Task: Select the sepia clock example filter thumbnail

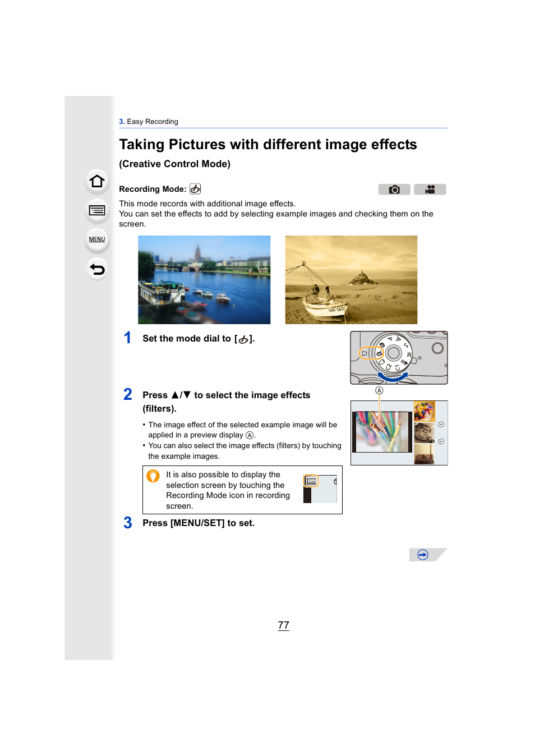Action: tap(424, 433)
